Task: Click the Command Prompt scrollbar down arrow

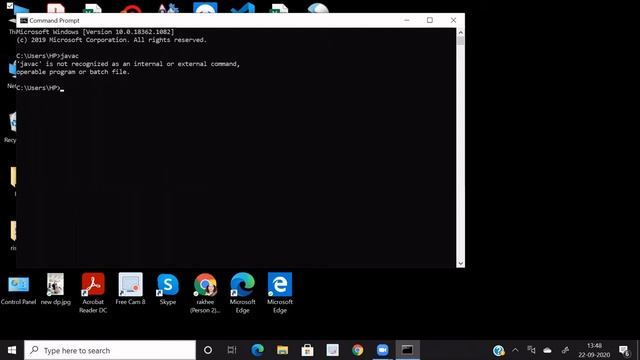Action: pyautogui.click(x=460, y=264)
